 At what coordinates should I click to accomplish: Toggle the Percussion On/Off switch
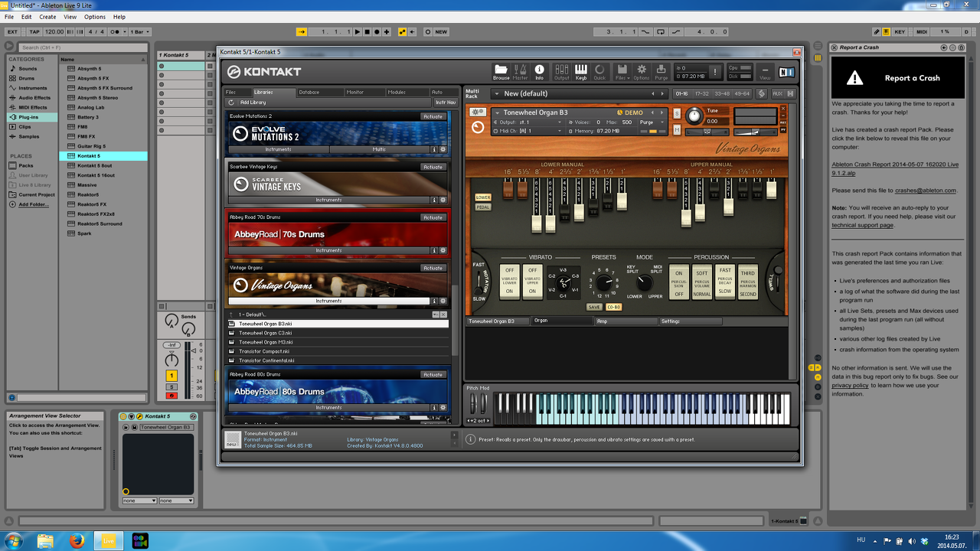(679, 282)
